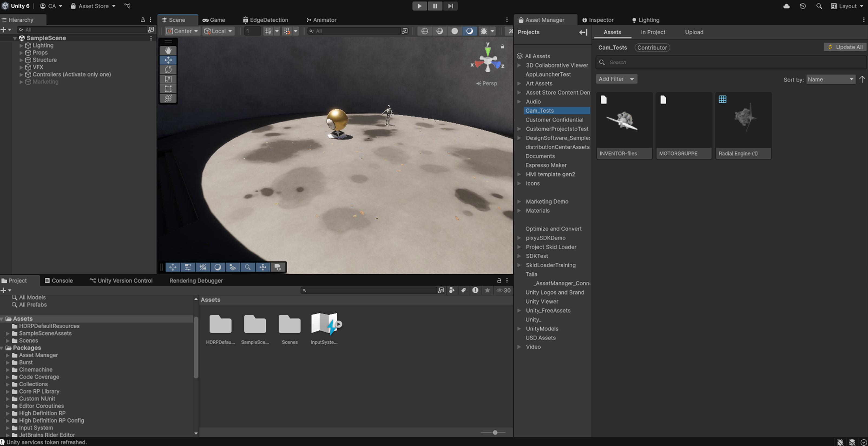Switch to the Inspector tab

(598, 20)
